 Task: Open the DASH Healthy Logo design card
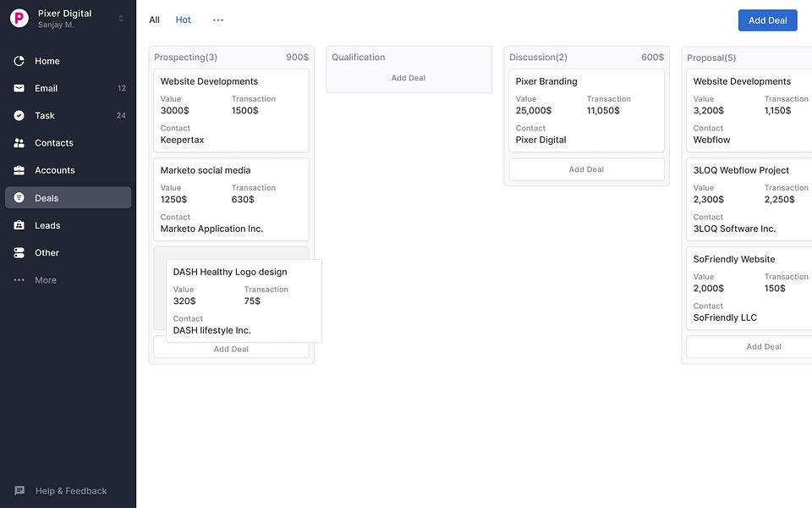(x=243, y=301)
